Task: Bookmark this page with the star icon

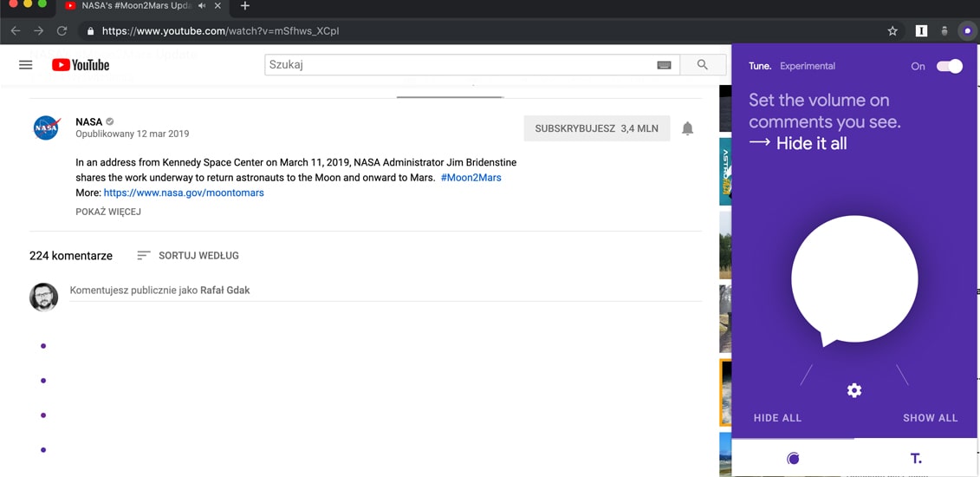Action: tap(892, 30)
